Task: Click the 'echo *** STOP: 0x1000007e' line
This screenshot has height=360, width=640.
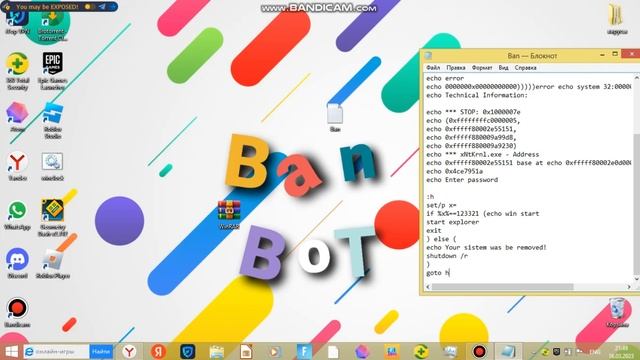Action: 473,112
